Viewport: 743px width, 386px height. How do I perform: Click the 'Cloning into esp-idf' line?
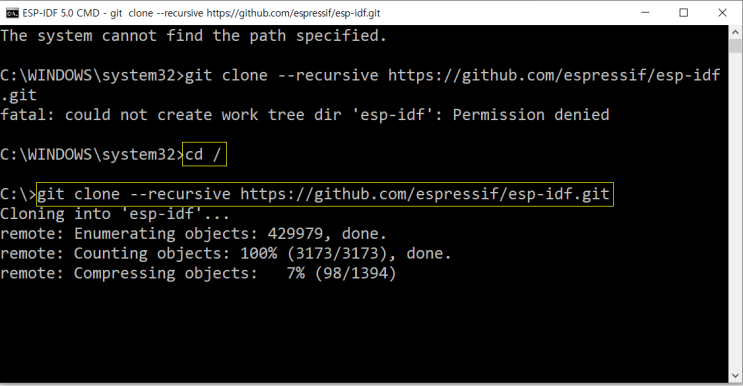click(x=115, y=214)
